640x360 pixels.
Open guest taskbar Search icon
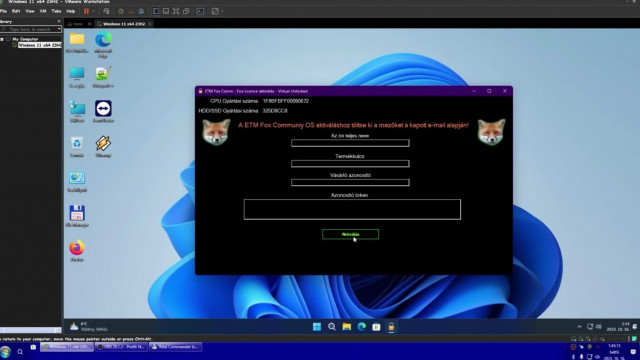(x=332, y=327)
